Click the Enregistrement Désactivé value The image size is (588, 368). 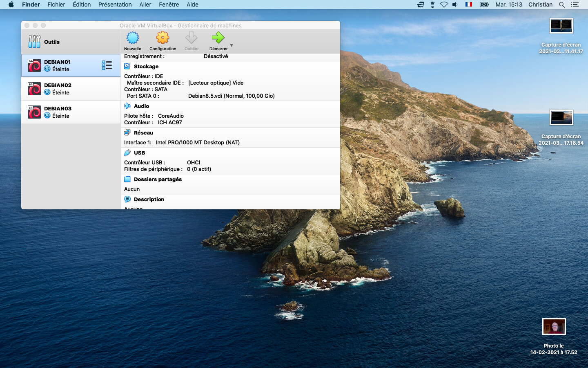[216, 56]
